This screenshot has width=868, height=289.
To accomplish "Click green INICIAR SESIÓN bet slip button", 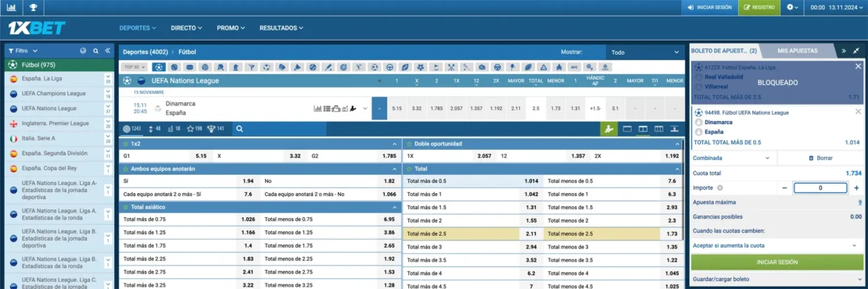I will (x=777, y=262).
